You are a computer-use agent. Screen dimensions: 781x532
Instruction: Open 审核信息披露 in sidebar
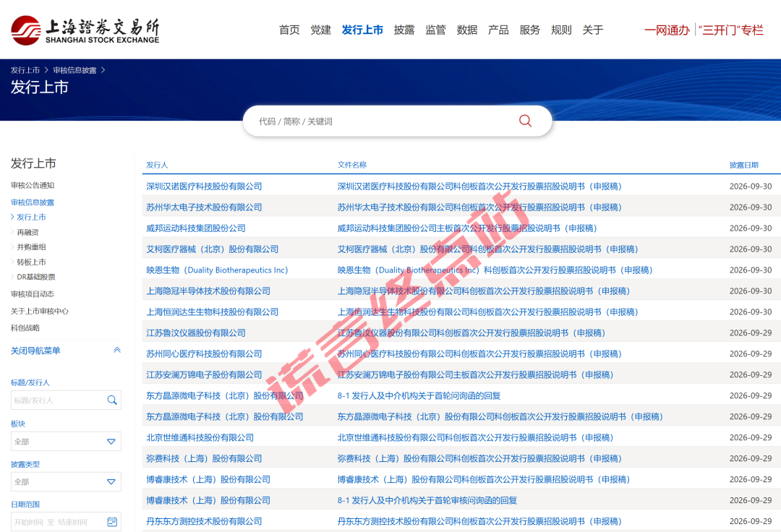pos(33,202)
